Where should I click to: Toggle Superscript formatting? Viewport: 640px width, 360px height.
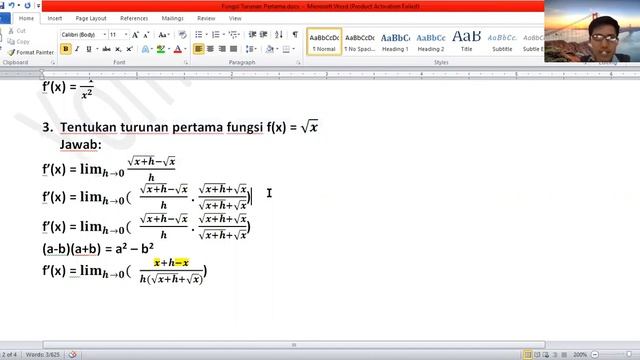point(129,49)
